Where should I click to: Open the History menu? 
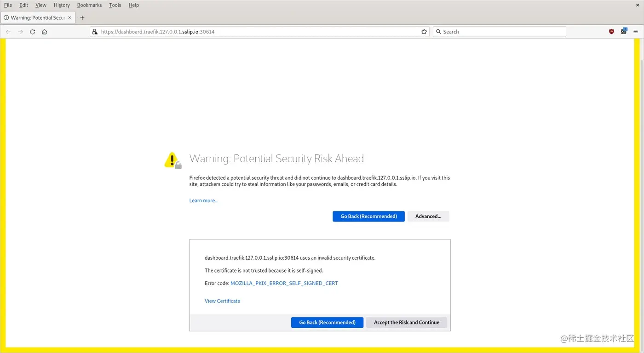[x=62, y=5]
